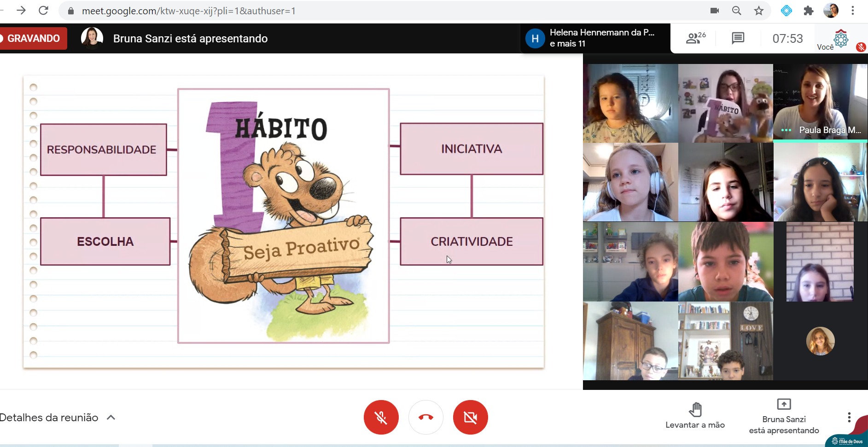Click the hang up call button
The width and height of the screenshot is (868, 447).
pos(426,417)
